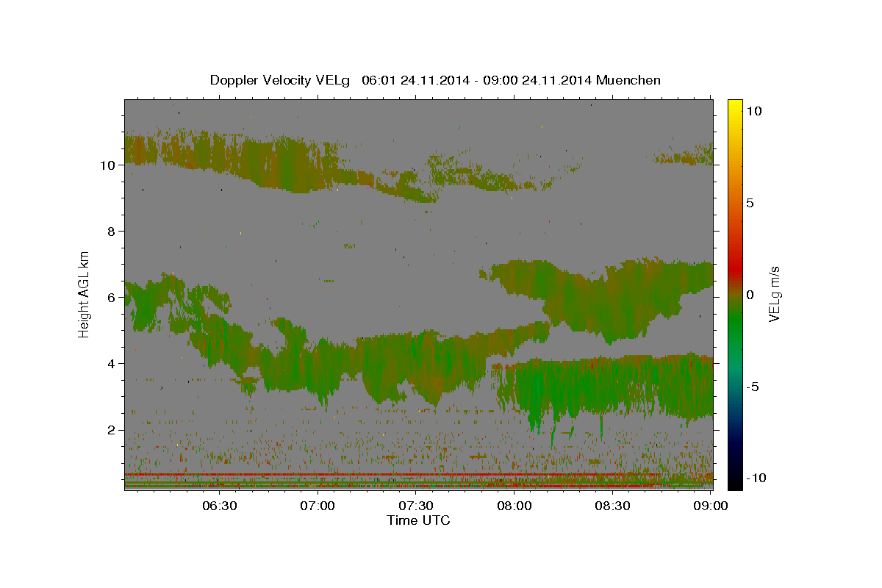882x588 pixels.
Task: Click the black bottom of the colorbar
Action: tap(734, 478)
